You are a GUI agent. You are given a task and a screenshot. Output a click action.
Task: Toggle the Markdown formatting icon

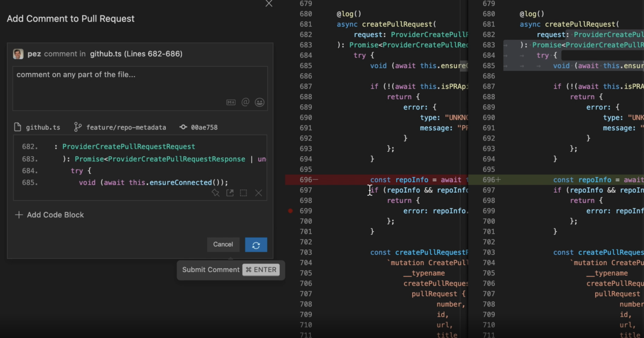click(x=231, y=102)
